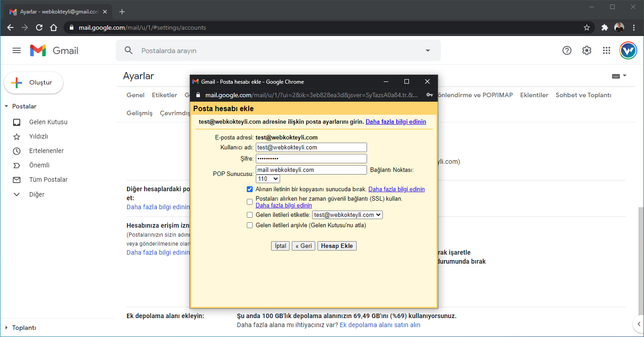Click the bookmark star in address bar
The height and width of the screenshot is (337, 644).
pos(586,27)
